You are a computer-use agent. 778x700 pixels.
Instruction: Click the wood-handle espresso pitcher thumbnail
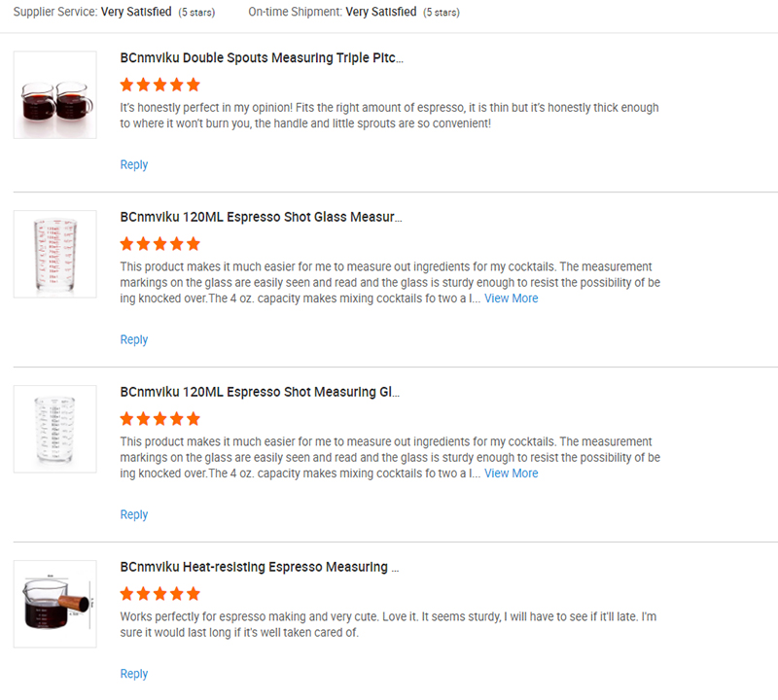(x=54, y=604)
